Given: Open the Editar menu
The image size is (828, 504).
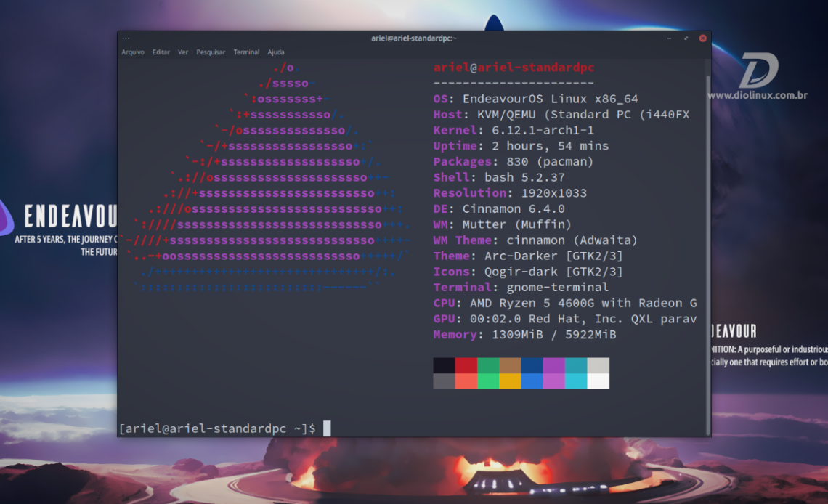Looking at the screenshot, I should tap(161, 52).
